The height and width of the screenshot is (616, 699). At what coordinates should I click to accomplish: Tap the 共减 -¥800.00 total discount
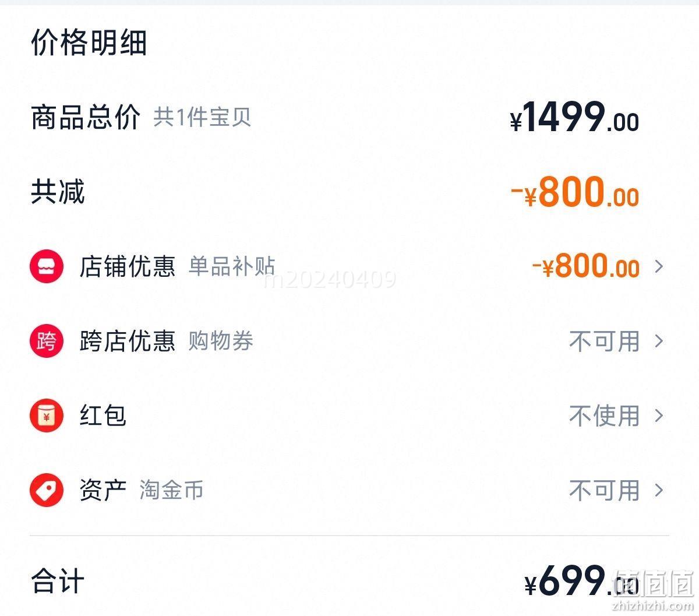(576, 192)
